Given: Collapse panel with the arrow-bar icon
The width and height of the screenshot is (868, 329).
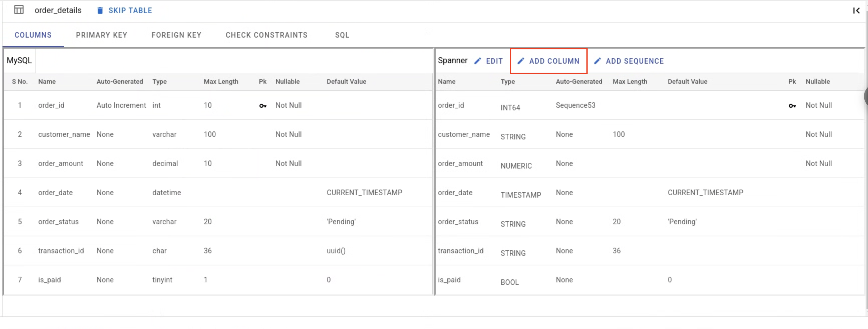Looking at the screenshot, I should [856, 11].
